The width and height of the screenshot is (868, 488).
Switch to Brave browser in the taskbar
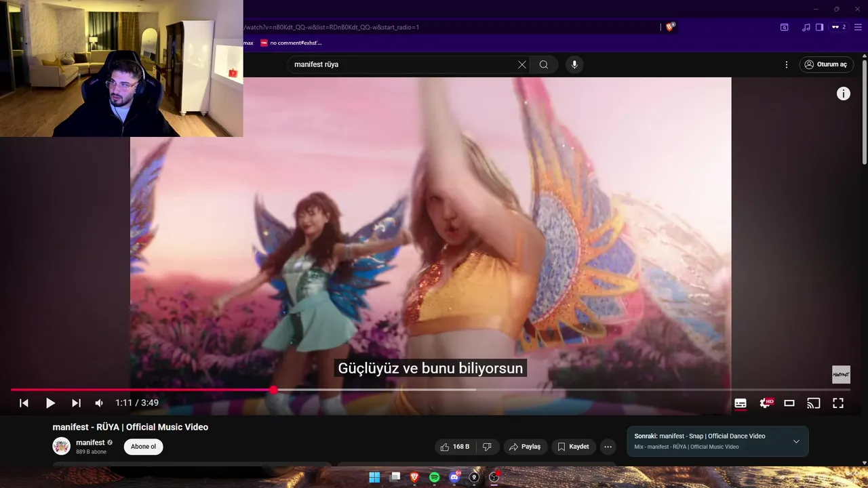[414, 477]
